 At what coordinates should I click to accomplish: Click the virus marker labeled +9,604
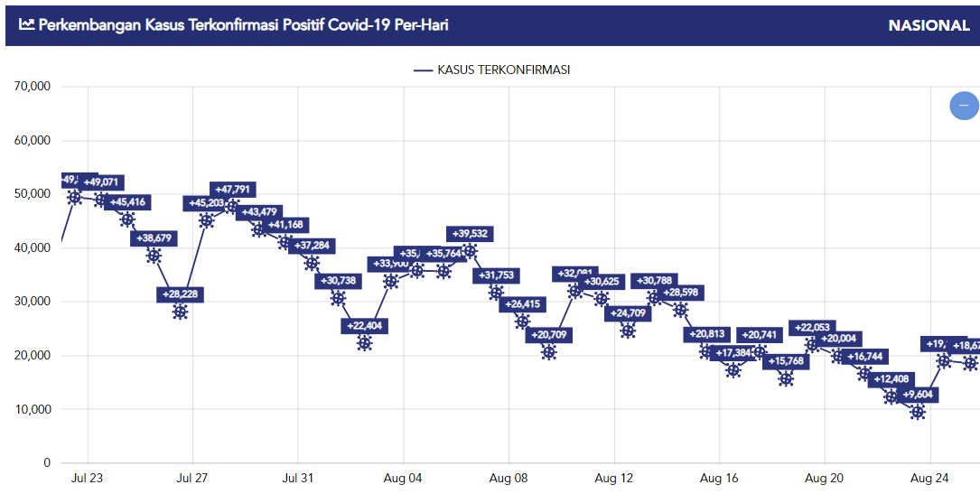click(918, 412)
